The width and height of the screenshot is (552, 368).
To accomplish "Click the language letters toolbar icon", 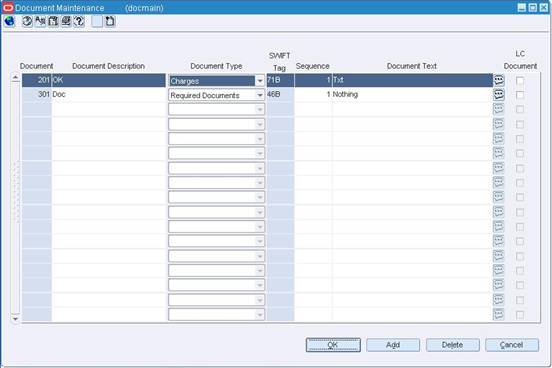I will (40, 21).
